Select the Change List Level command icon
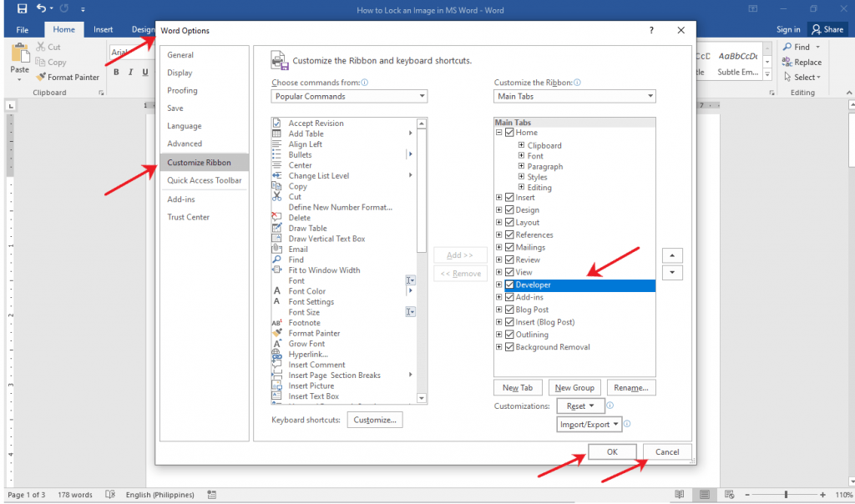Screen dimensions: 855x504 click(277, 175)
